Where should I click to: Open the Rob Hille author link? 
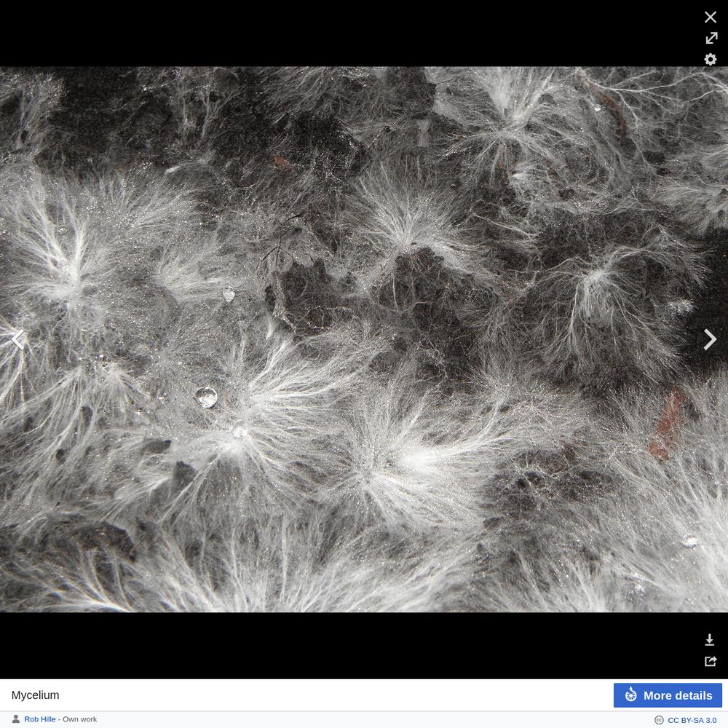click(40, 719)
